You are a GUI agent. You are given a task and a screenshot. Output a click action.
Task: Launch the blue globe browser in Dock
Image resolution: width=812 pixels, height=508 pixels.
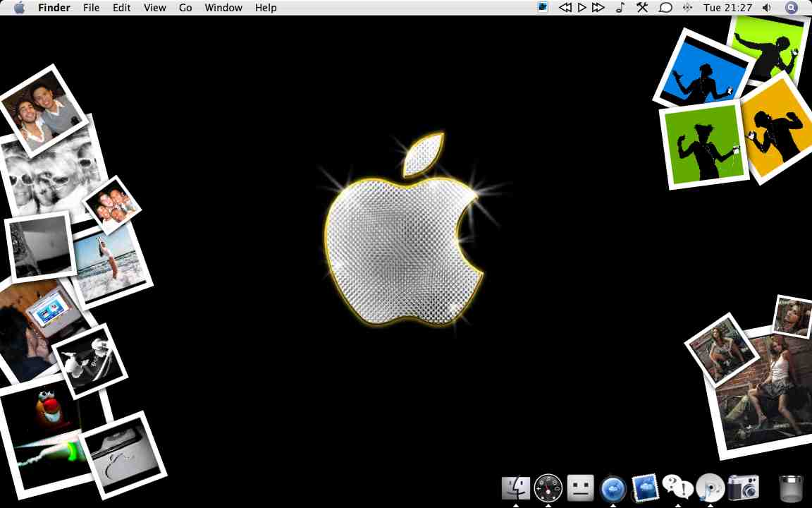tap(613, 489)
